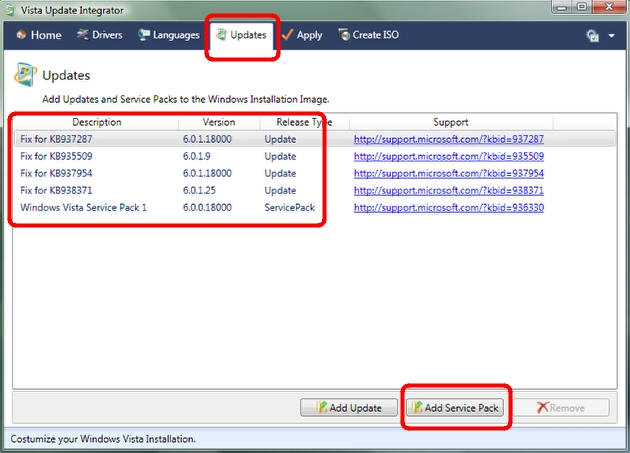The height and width of the screenshot is (453, 630).
Task: Sort by the Release Type column header
Action: click(304, 122)
